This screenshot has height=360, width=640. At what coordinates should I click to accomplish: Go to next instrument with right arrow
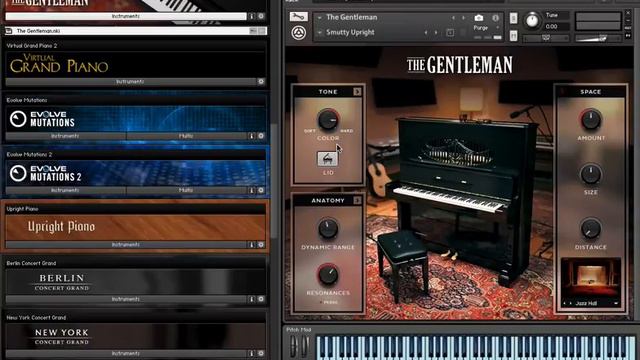coord(463,18)
